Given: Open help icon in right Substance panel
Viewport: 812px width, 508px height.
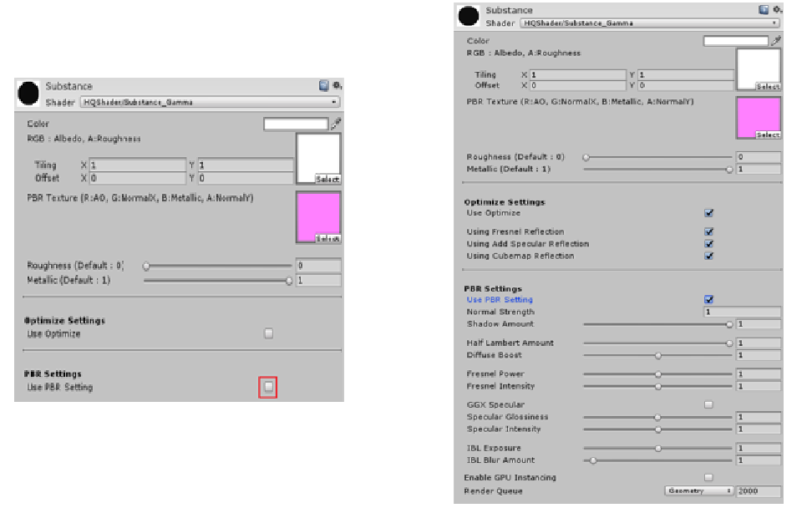Looking at the screenshot, I should coord(764,9).
